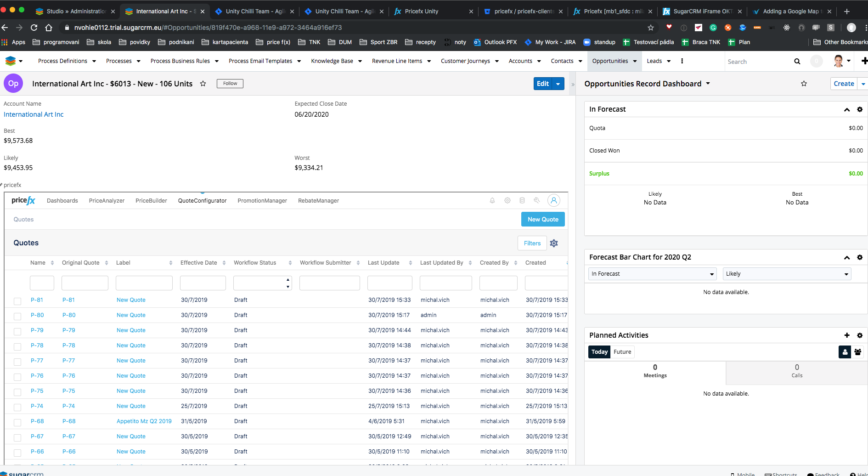Select checkbox for quote P-81

[x=17, y=301]
